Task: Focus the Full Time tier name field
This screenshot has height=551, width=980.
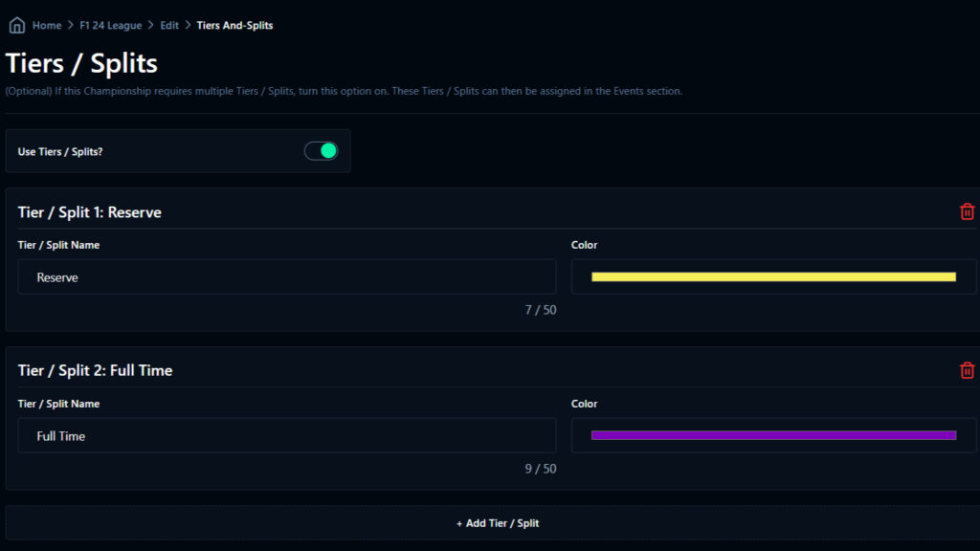Action: click(x=287, y=435)
